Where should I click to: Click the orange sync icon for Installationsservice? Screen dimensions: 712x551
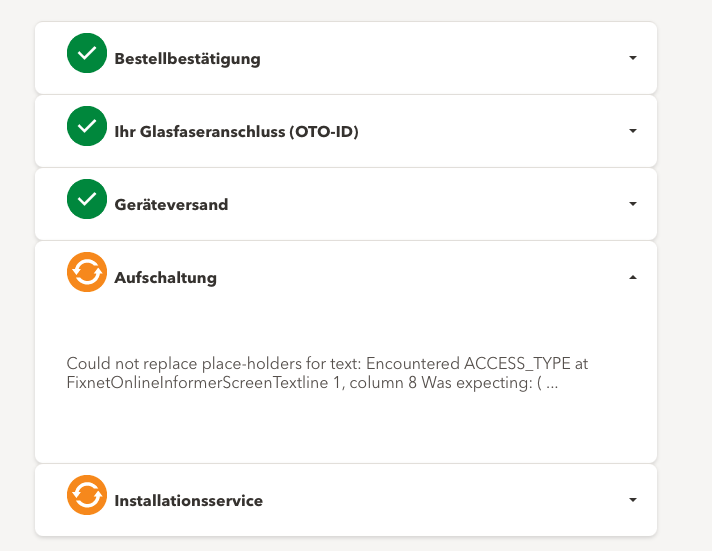pos(87,495)
